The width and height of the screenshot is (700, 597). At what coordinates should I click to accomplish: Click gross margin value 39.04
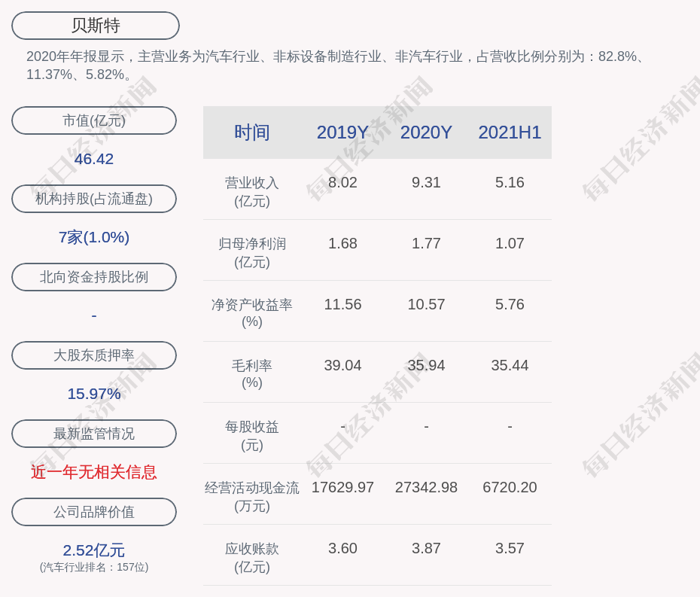(x=342, y=365)
